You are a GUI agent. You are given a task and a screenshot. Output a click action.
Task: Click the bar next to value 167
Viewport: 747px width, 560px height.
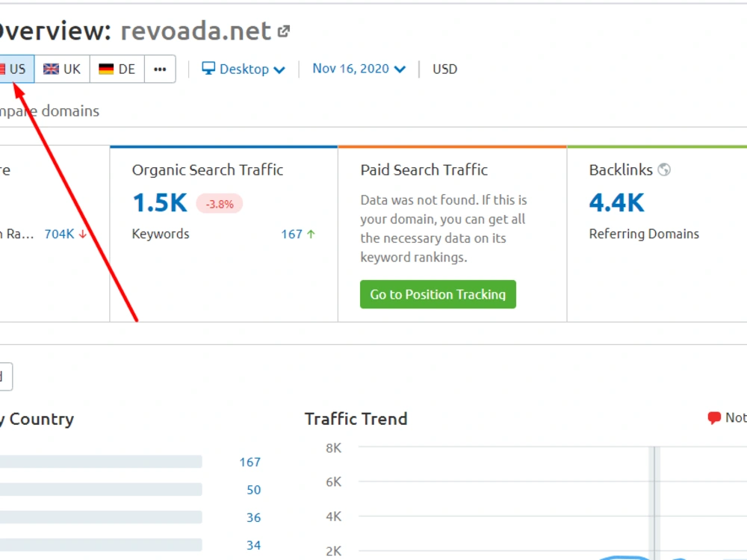tap(101, 461)
